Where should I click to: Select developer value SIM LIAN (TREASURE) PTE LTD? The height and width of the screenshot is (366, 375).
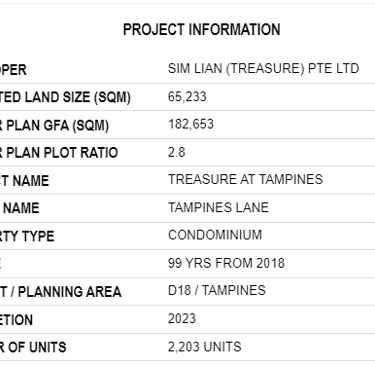click(263, 69)
